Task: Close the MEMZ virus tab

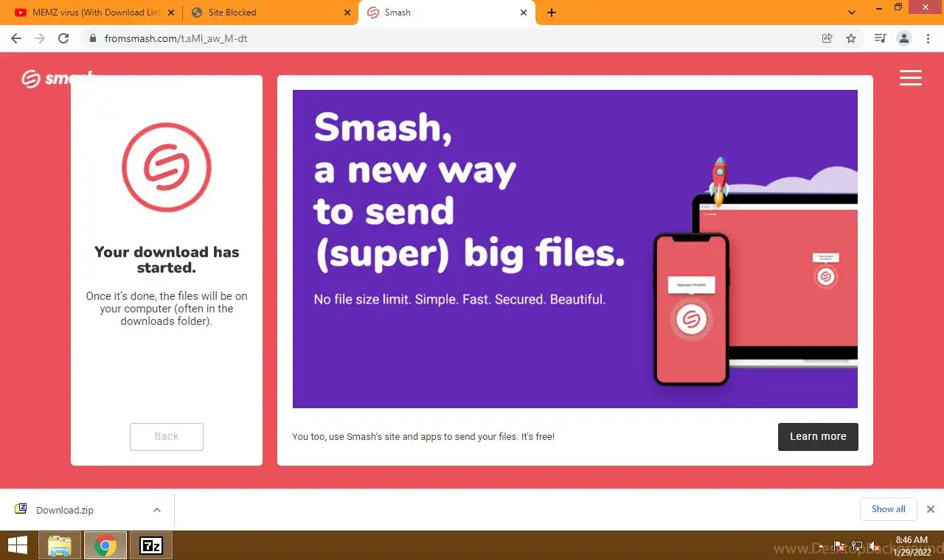Action: tap(171, 13)
